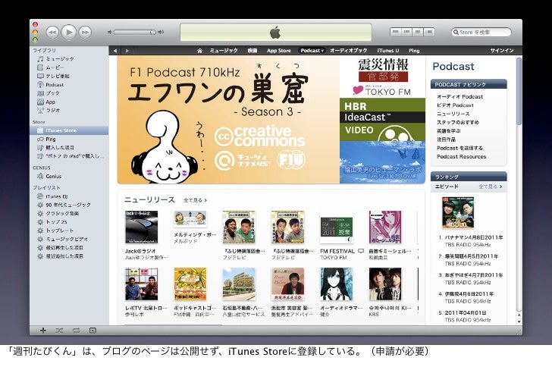This screenshot has height=392, width=552.
Task: Open the Ping tab in store bar
Action: (x=414, y=51)
